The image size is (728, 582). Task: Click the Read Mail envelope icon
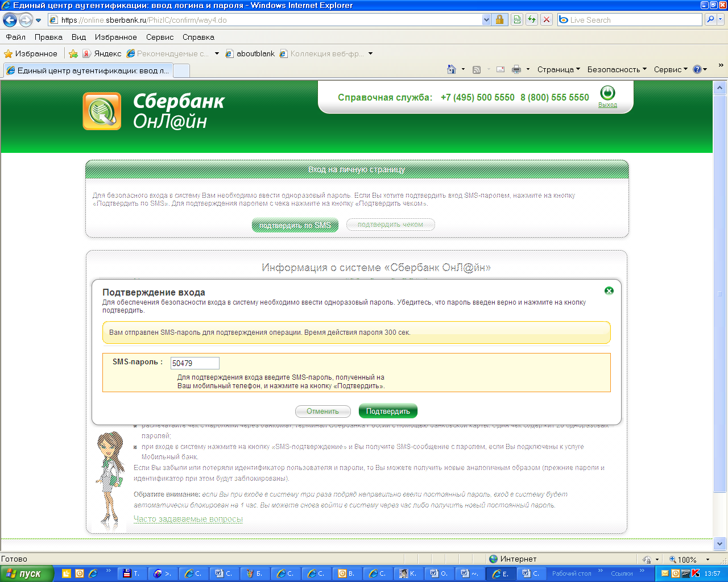point(500,69)
